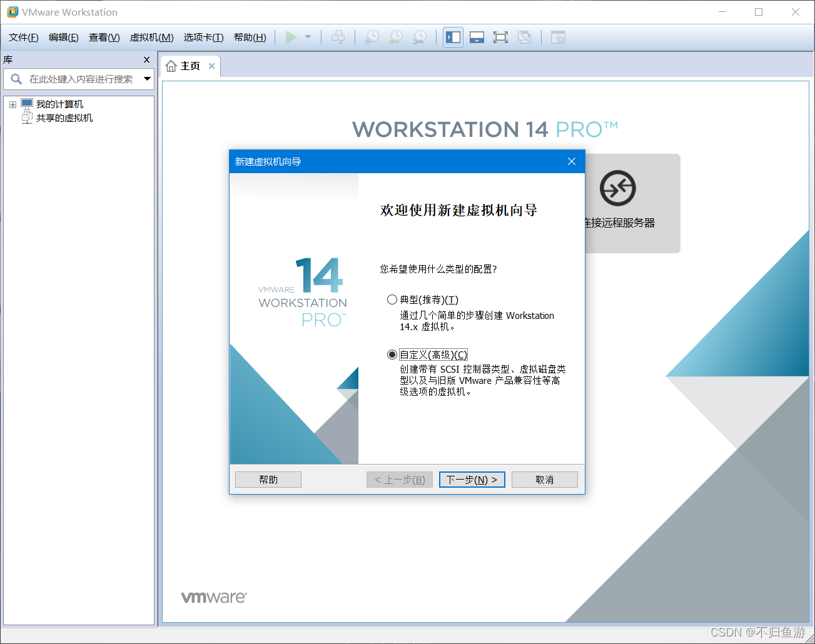Close the 库 library panel
Viewport: 815px width, 644px height.
tap(147, 60)
